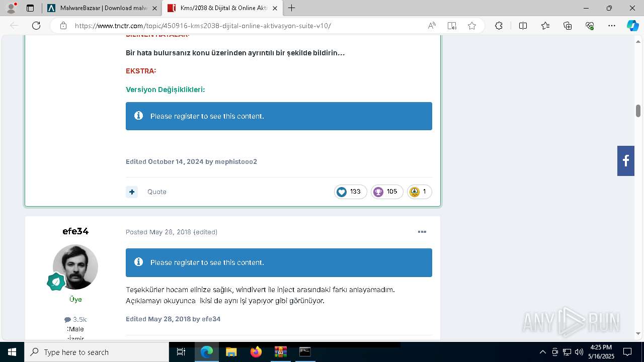Open File Explorer from taskbar
Viewport: 644px width, 362px height.
[x=231, y=352]
